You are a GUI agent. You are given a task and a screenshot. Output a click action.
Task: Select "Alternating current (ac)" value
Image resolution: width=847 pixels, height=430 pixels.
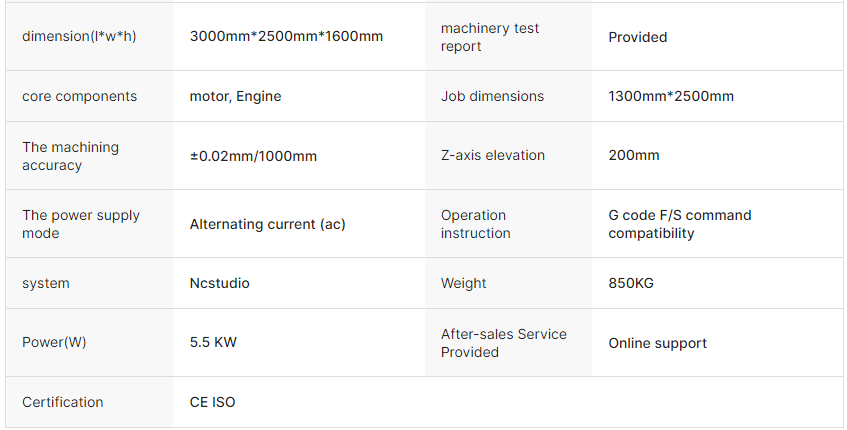(267, 224)
